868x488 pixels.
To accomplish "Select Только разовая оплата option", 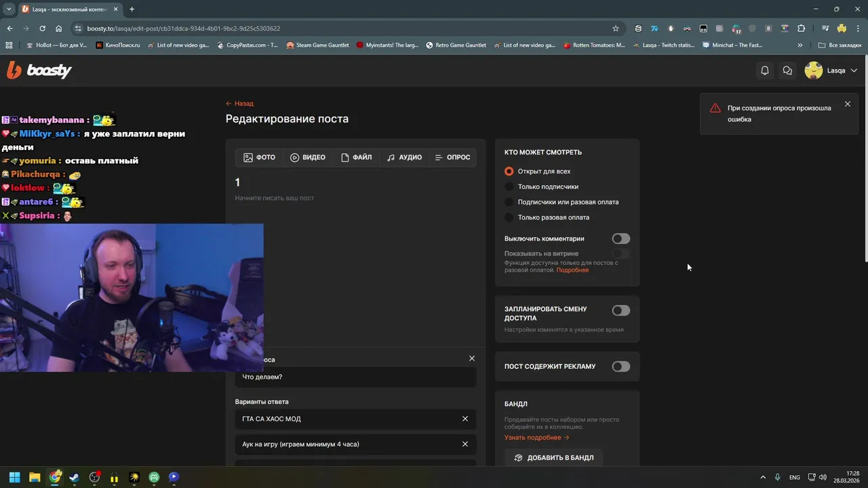I will 547,218.
